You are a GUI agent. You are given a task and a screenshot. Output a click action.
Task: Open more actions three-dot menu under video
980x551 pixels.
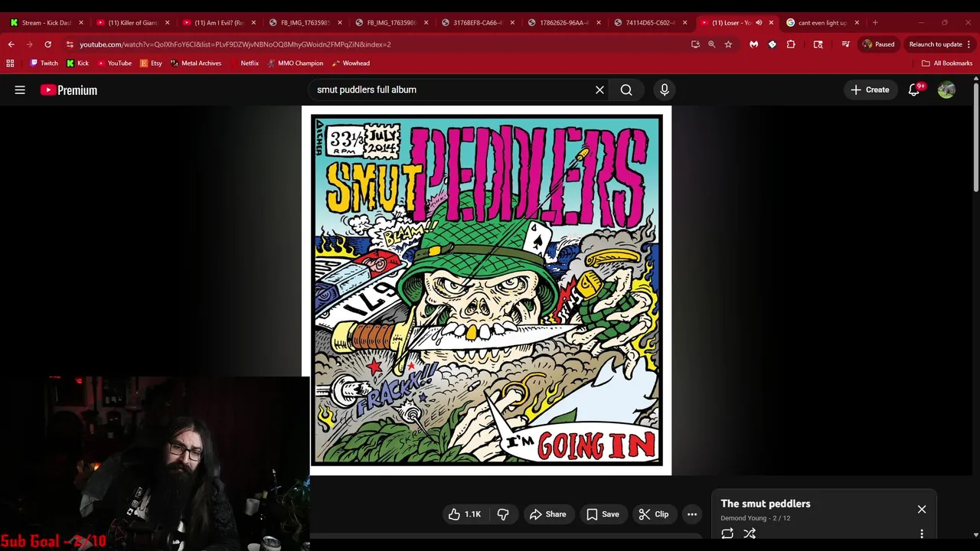pos(692,514)
